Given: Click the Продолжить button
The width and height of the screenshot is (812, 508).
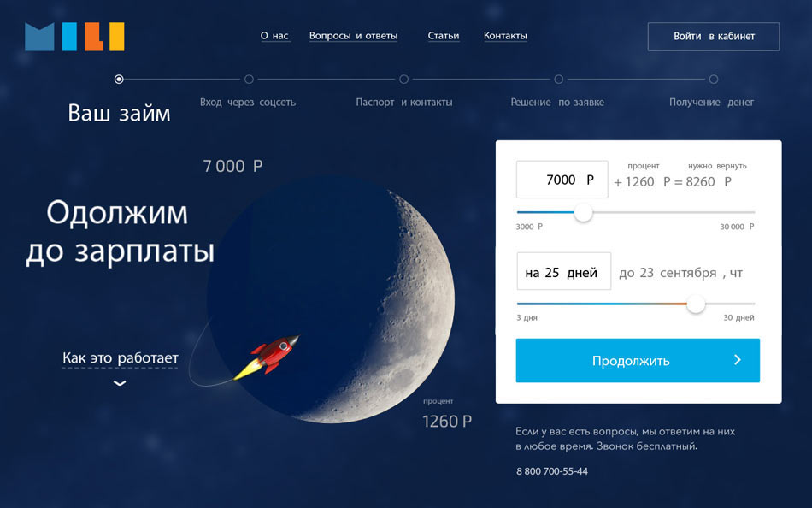Looking at the screenshot, I should [638, 360].
